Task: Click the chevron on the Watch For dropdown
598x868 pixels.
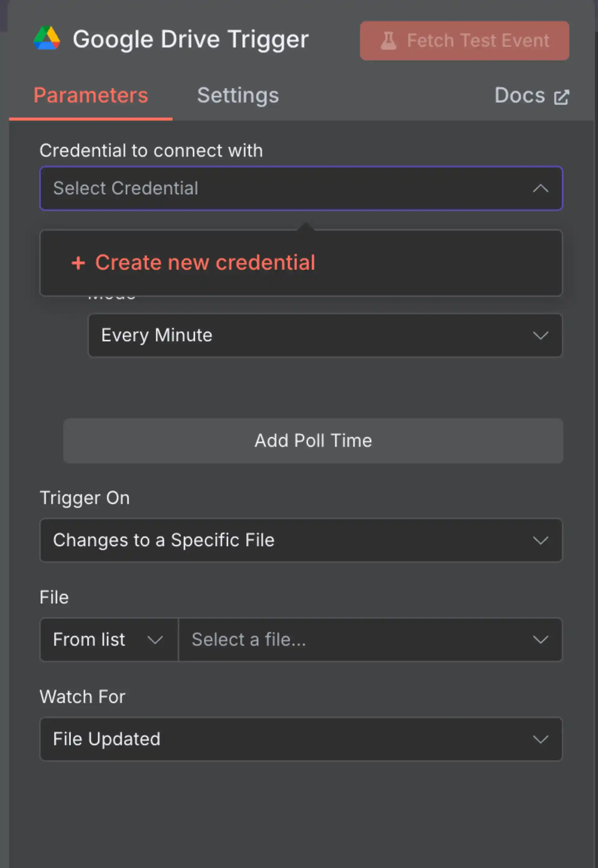Action: coord(541,739)
